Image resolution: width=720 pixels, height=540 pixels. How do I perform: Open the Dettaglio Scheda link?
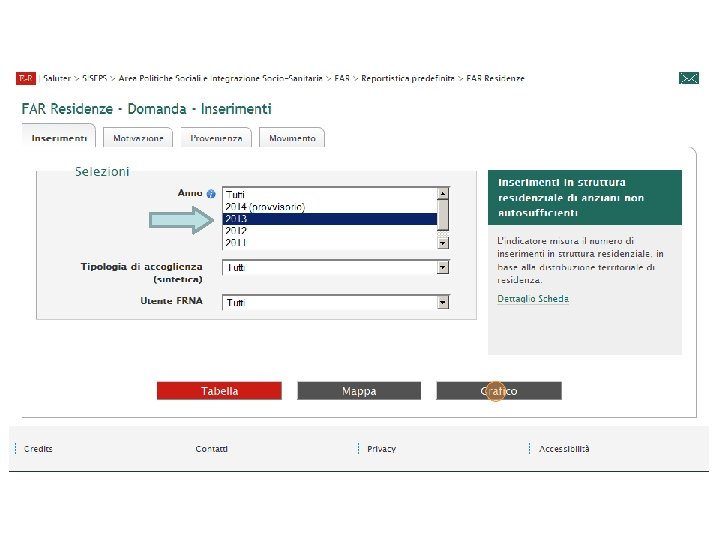(533, 299)
